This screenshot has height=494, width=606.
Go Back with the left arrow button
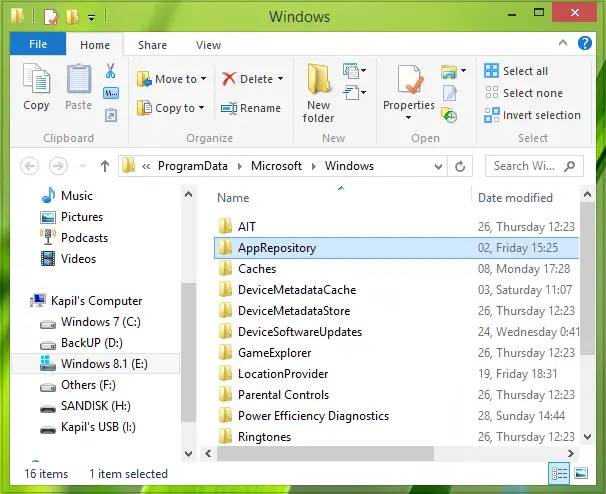[30, 166]
